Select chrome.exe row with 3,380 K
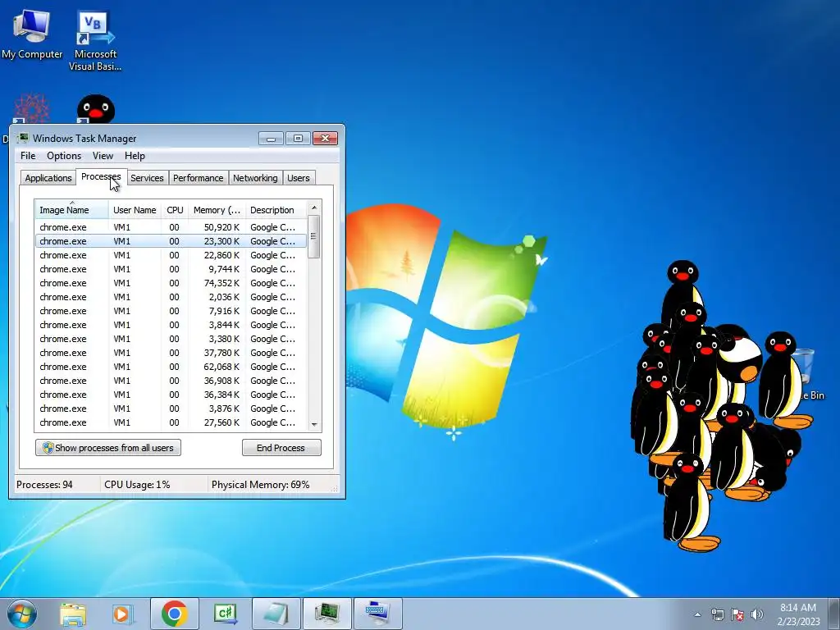Screen dimensions: 840x630 (171, 339)
